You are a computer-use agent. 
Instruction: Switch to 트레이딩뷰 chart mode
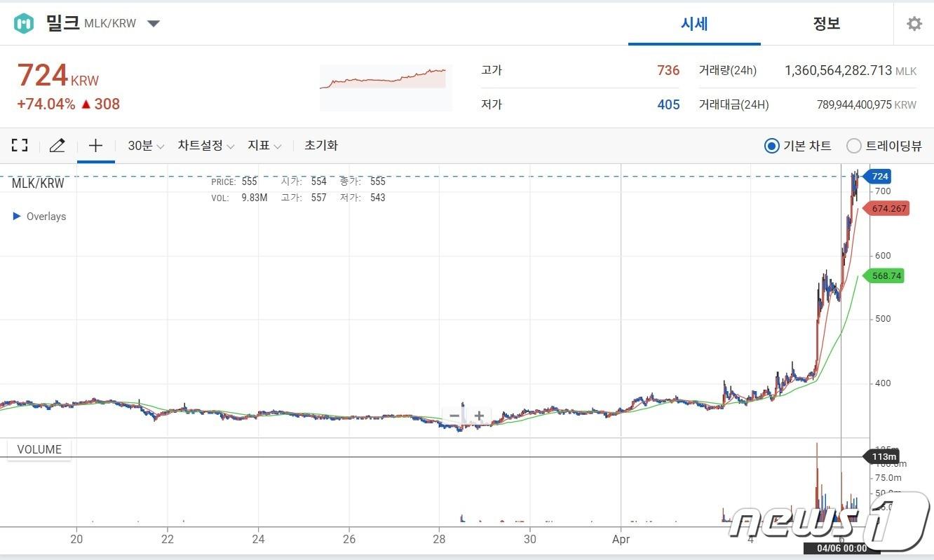[854, 146]
